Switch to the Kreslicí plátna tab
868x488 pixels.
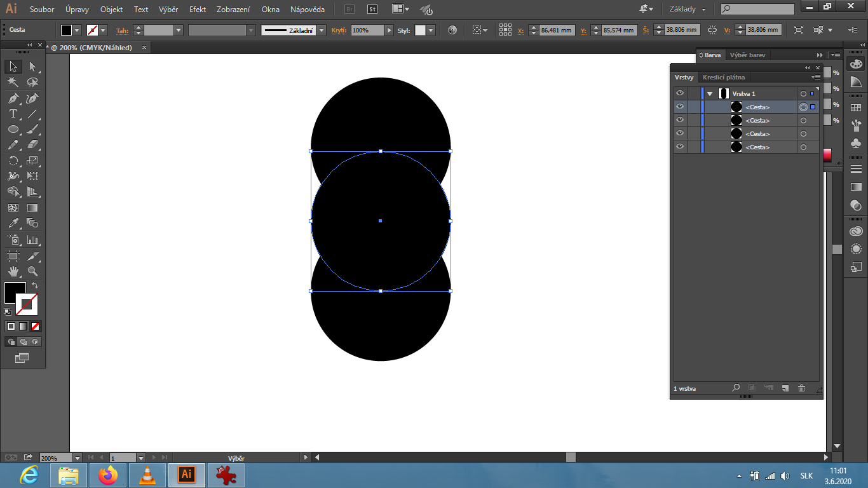pos(724,78)
